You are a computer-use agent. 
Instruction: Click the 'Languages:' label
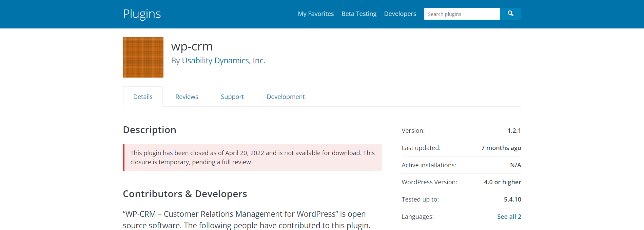pyautogui.click(x=417, y=217)
